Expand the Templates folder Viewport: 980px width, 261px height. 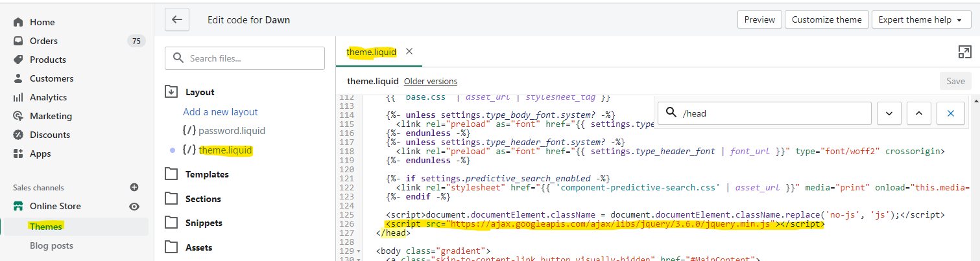(x=171, y=174)
